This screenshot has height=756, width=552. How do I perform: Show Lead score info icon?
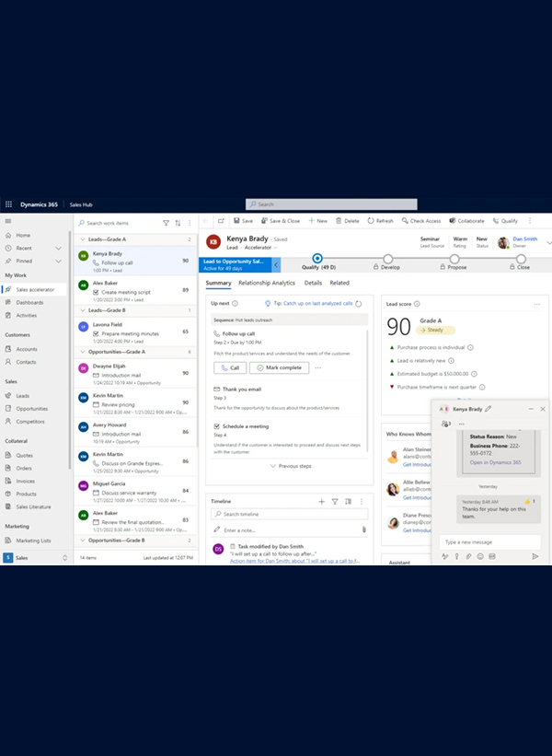click(417, 304)
